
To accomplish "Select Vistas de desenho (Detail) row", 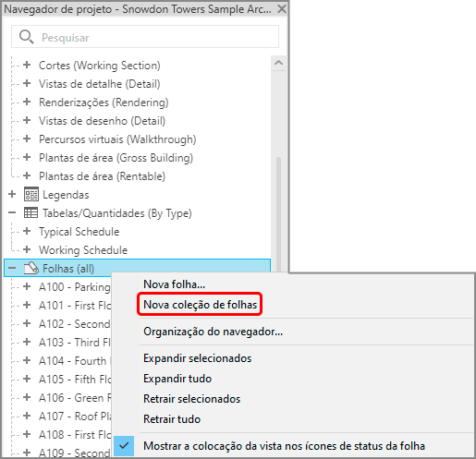I will [102, 121].
